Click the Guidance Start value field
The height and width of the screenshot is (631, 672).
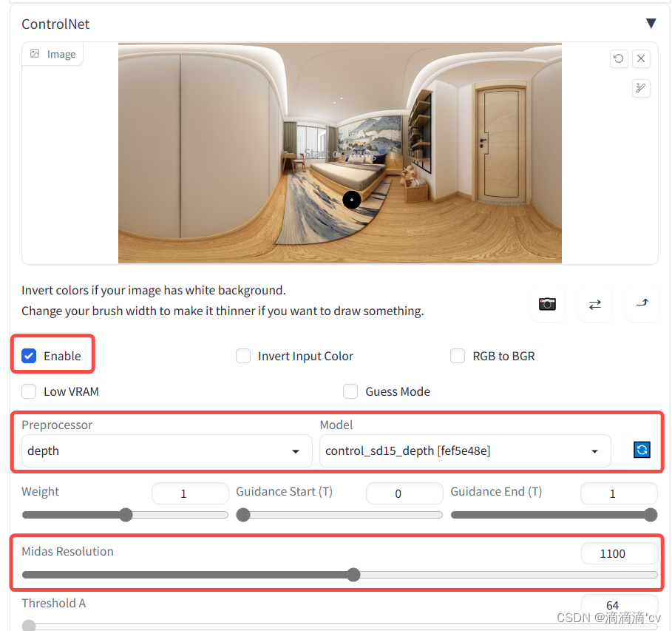(404, 493)
